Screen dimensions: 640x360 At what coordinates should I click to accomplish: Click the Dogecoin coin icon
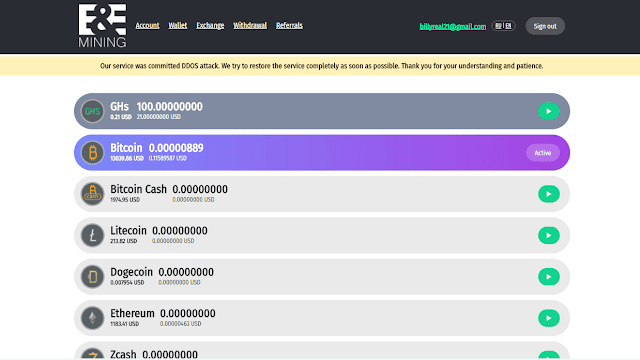pos(93,277)
